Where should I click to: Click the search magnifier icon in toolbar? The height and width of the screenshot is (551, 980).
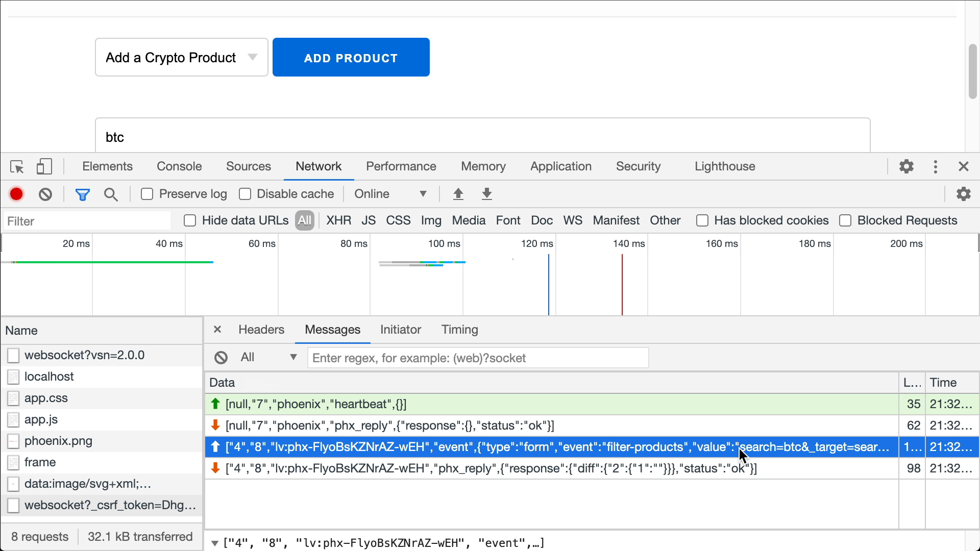point(110,194)
